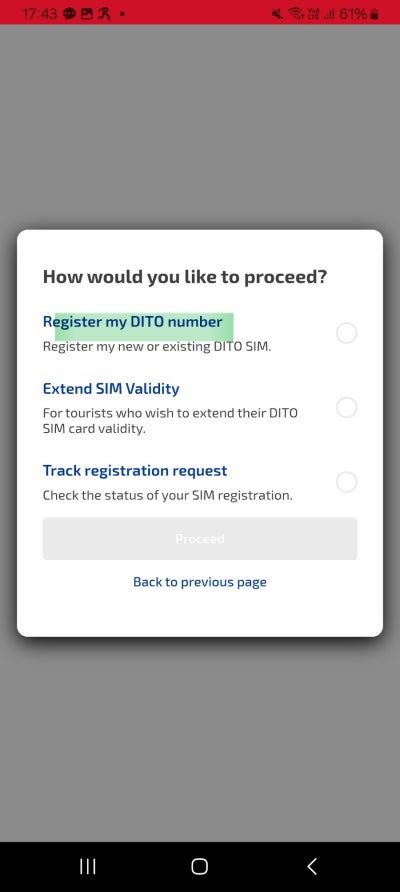The width and height of the screenshot is (400, 892).
Task: Tap the Android home button icon
Action: pyautogui.click(x=200, y=866)
